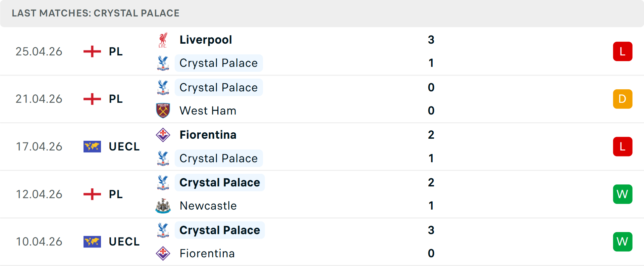Click the D badge for the West Ham draw
644x266 pixels.
623,99
